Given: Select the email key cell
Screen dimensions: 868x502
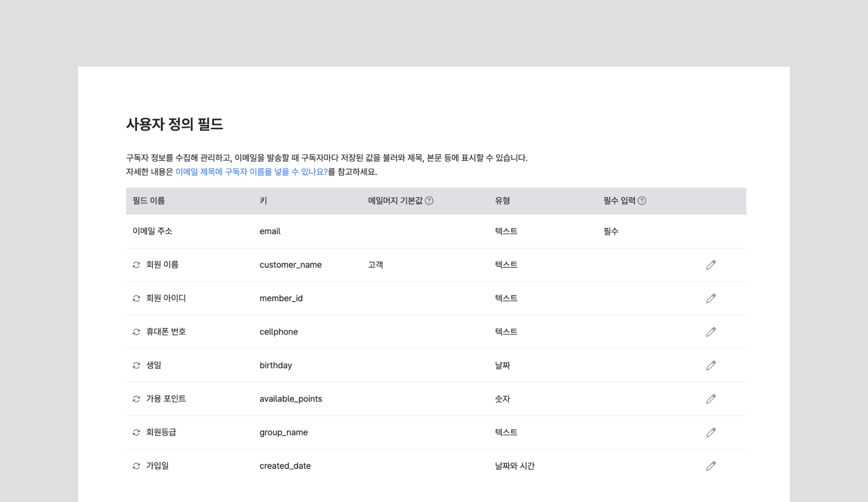Looking at the screenshot, I should pyautogui.click(x=270, y=231).
